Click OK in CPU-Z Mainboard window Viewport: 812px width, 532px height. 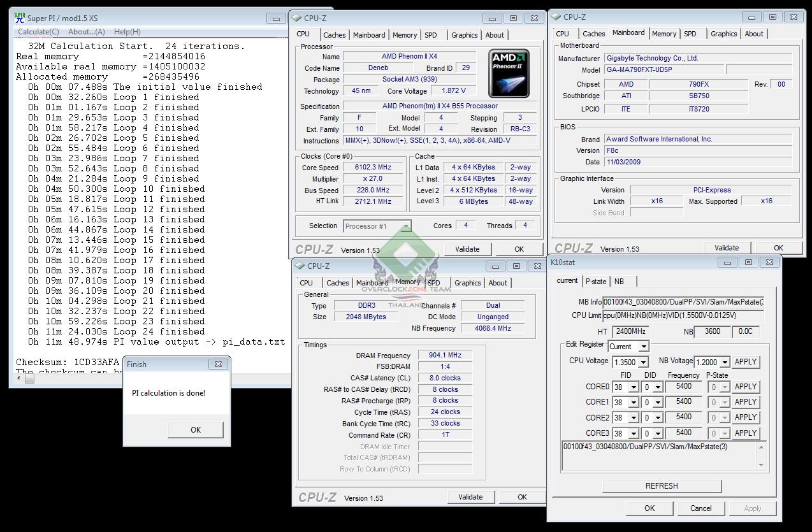pos(778,248)
